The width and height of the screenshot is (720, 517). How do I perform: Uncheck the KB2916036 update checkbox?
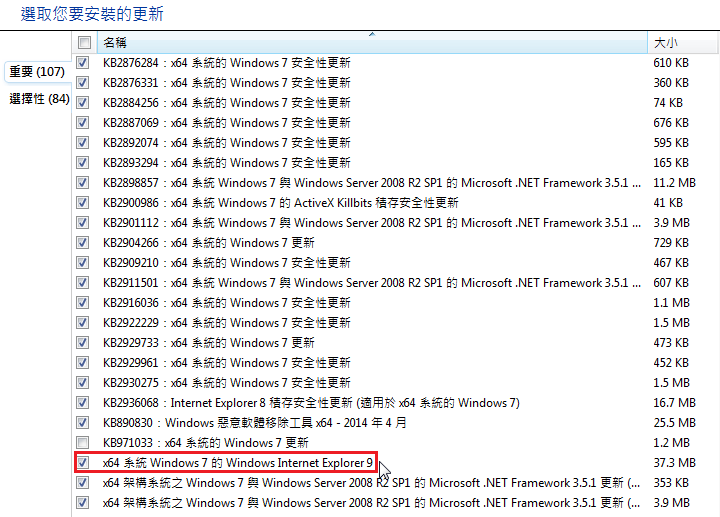[x=83, y=303]
